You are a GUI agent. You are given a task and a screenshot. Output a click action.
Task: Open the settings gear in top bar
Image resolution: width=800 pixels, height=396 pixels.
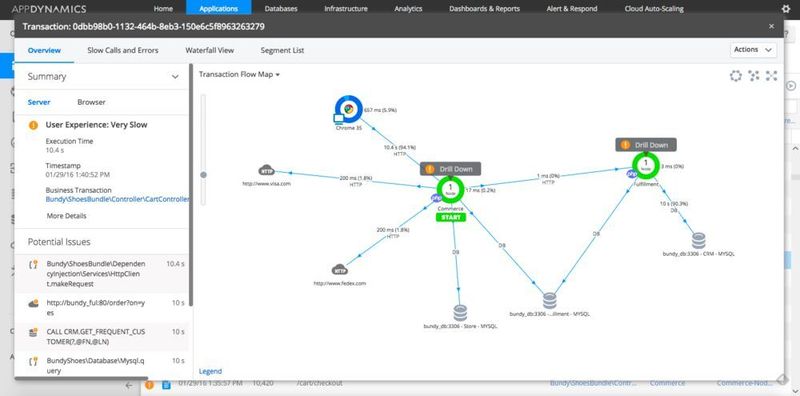coord(786,9)
